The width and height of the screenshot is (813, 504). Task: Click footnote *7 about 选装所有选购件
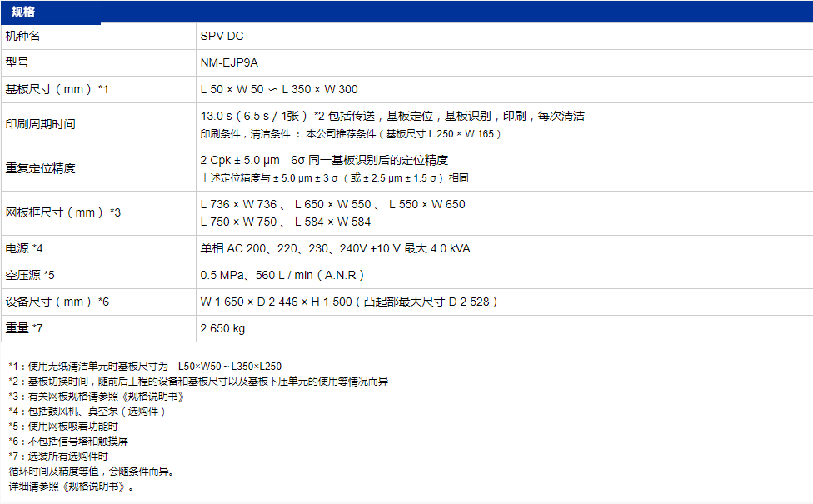pyautogui.click(x=58, y=457)
